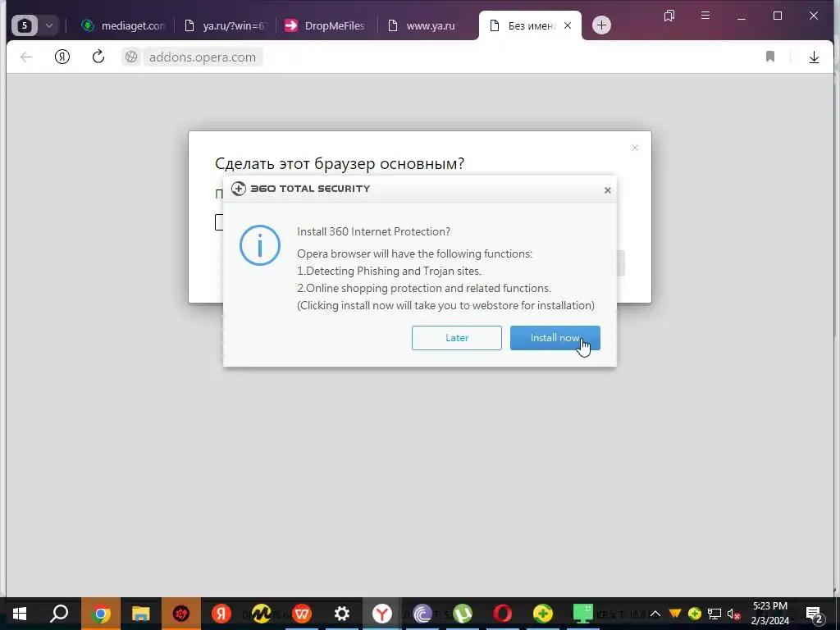Viewport: 840px width, 630px height.
Task: Open Opera browser from the taskbar
Action: (503, 614)
